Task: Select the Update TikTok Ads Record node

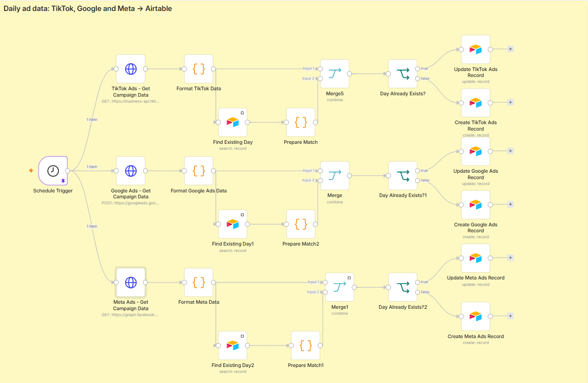Action: (x=476, y=49)
